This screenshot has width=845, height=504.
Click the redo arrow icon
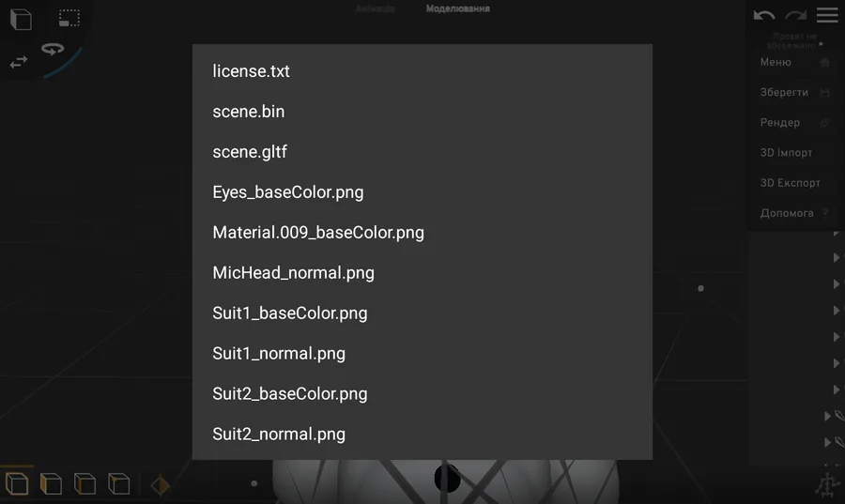pyautogui.click(x=796, y=15)
